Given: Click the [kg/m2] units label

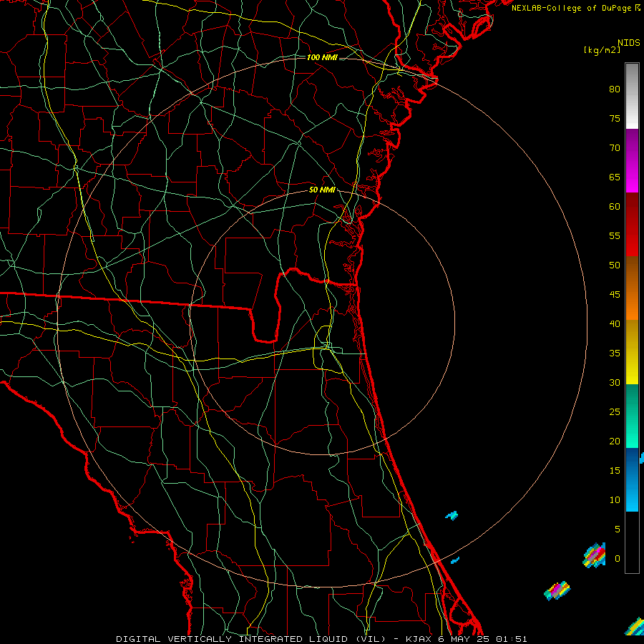Looking at the screenshot, I should click(602, 50).
